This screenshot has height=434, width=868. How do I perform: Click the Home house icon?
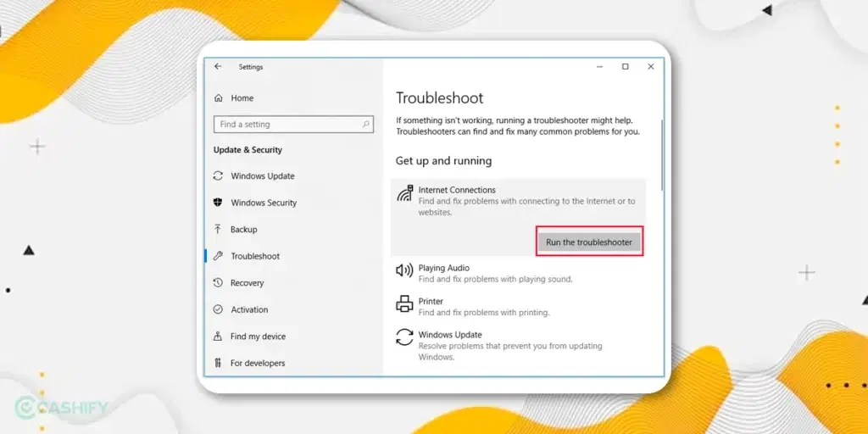(218, 98)
